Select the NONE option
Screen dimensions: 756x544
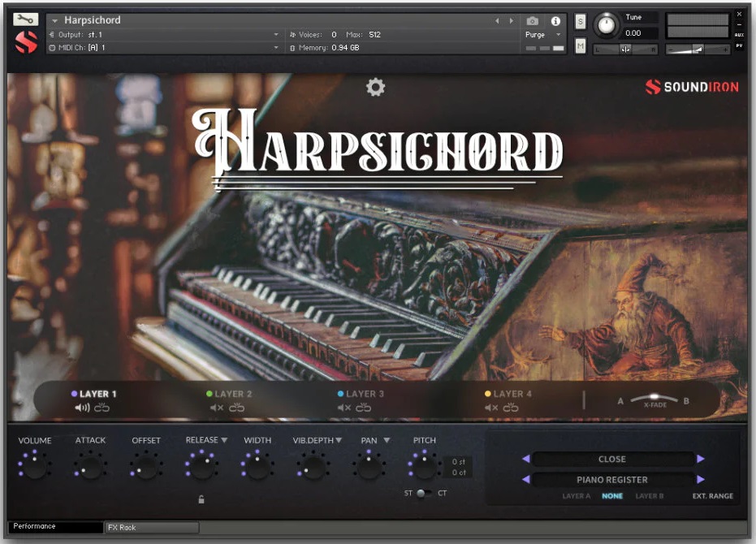[612, 496]
